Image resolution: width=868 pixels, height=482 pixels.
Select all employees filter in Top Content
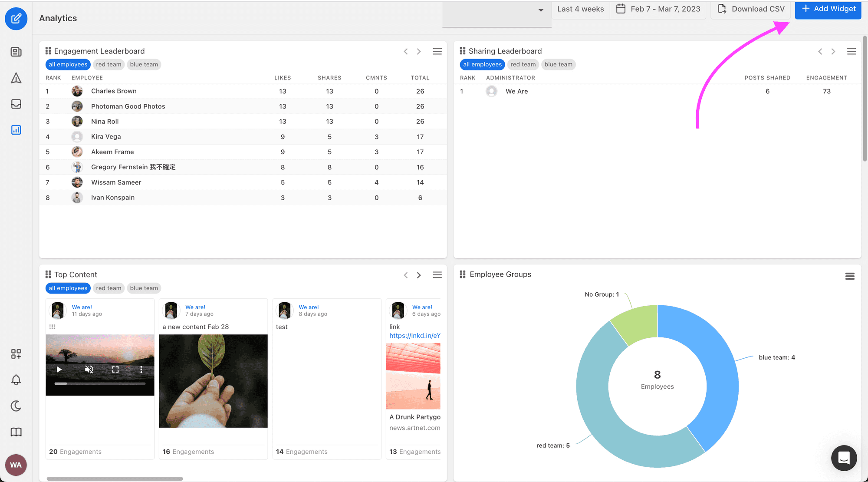[x=68, y=288]
